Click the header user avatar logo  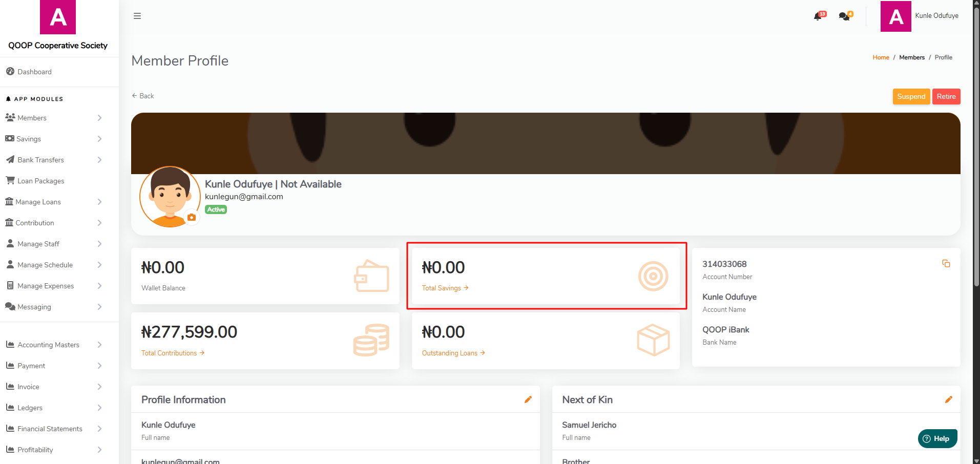(895, 16)
